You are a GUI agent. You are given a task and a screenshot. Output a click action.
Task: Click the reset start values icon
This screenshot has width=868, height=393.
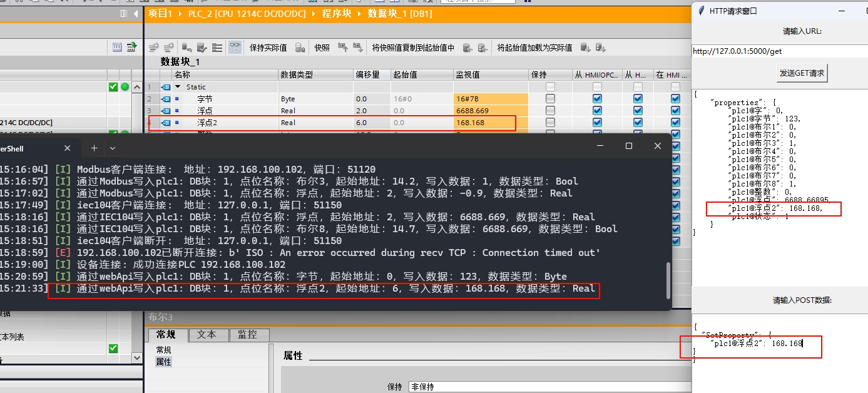(186, 48)
